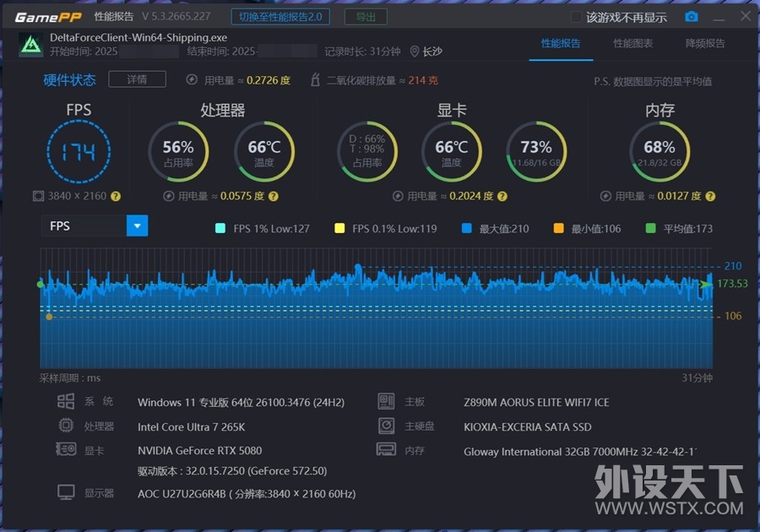Click memory power icon beside 0.0127 度
The width and height of the screenshot is (760, 532).
[x=605, y=196]
